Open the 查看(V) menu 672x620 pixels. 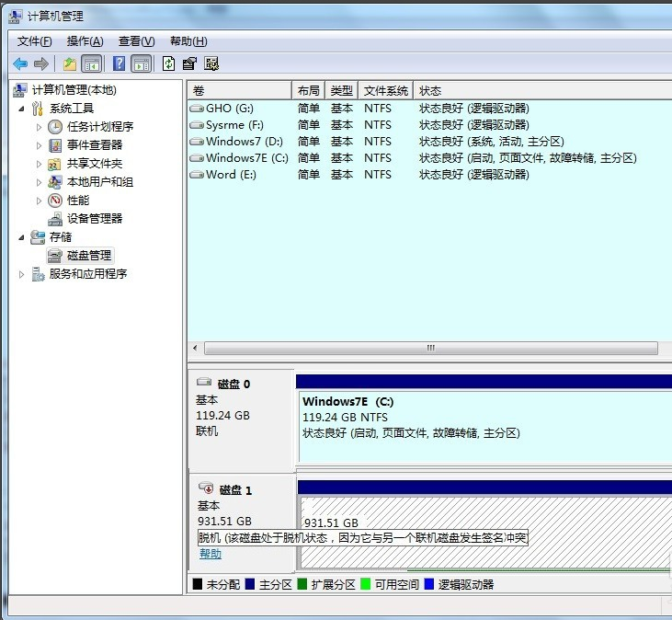(136, 41)
